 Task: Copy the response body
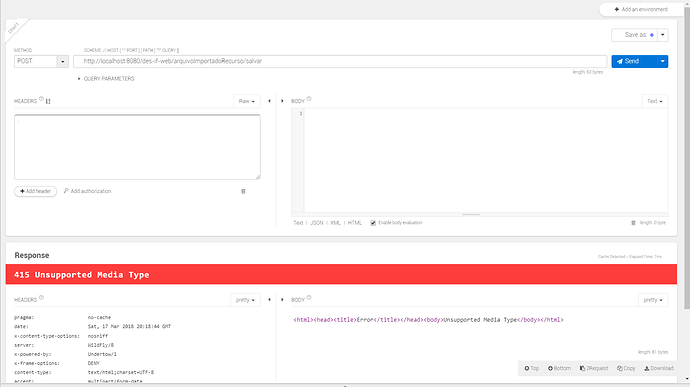coord(626,369)
